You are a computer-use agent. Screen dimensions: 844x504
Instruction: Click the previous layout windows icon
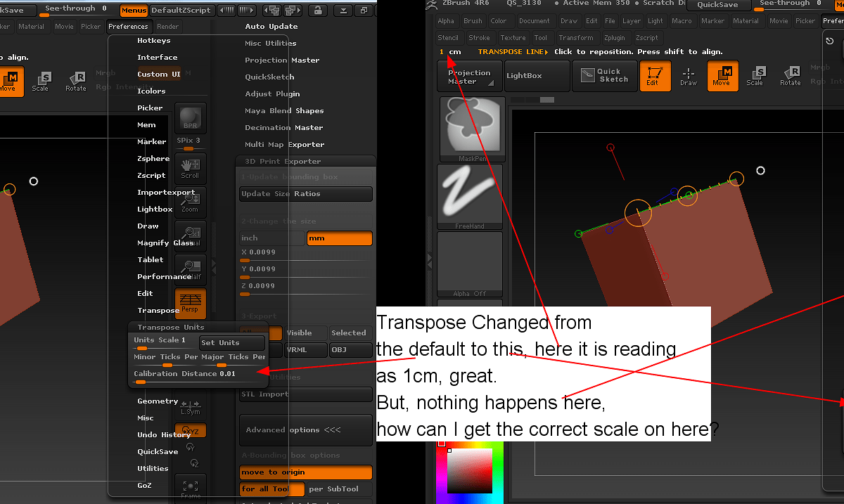click(x=272, y=10)
